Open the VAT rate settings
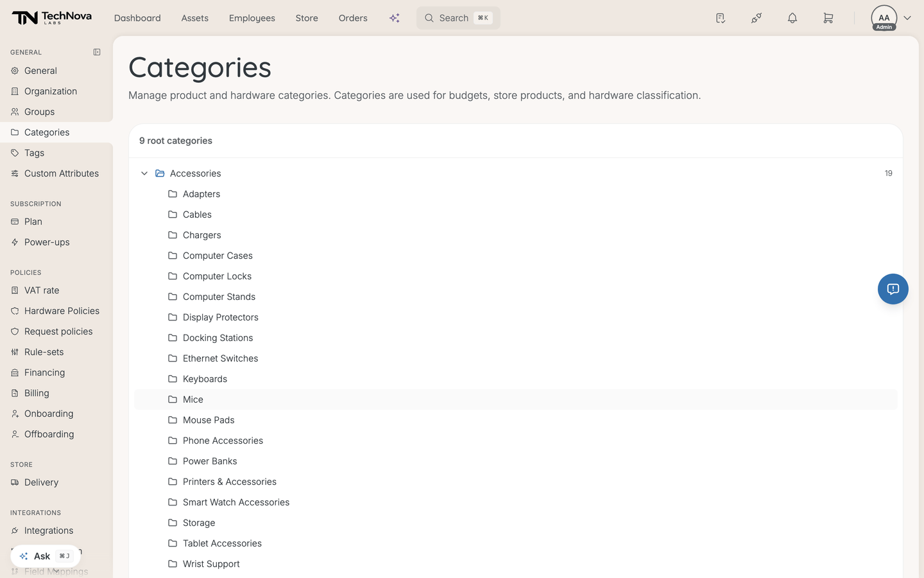Screen dimensions: 924x578 56,290
